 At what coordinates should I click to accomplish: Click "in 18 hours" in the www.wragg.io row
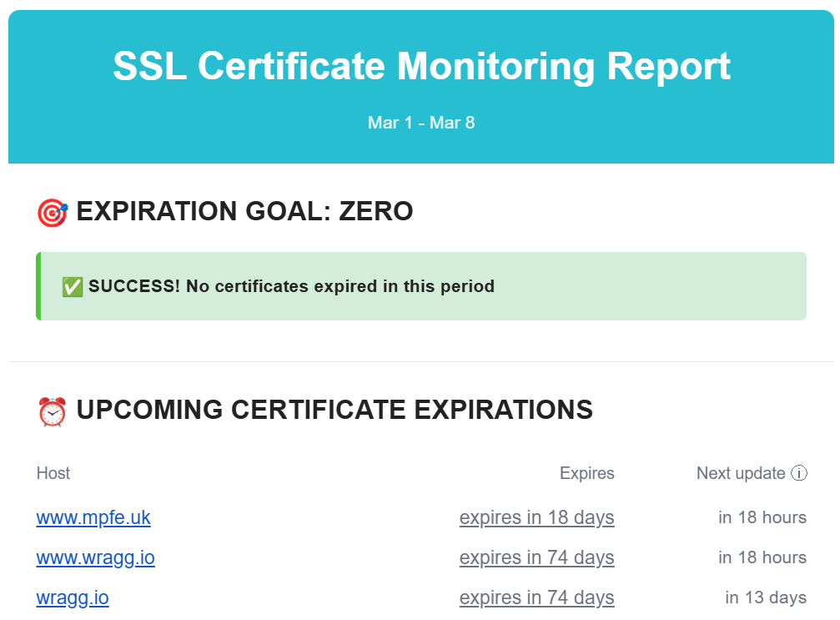(762, 557)
